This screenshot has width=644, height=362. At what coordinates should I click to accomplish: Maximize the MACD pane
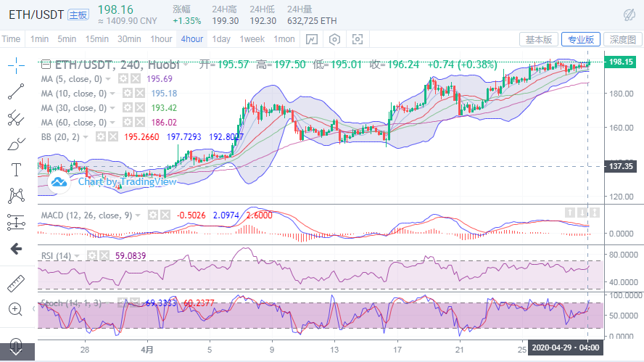click(x=595, y=213)
